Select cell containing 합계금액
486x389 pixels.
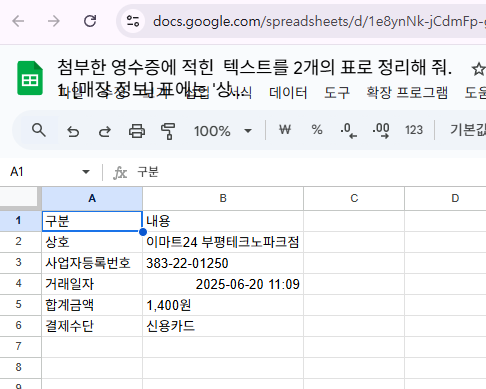92,305
